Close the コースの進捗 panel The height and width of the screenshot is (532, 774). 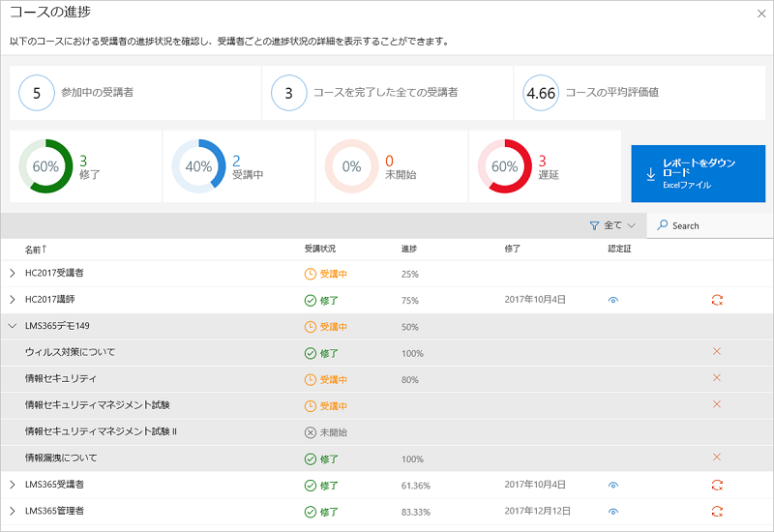[760, 14]
